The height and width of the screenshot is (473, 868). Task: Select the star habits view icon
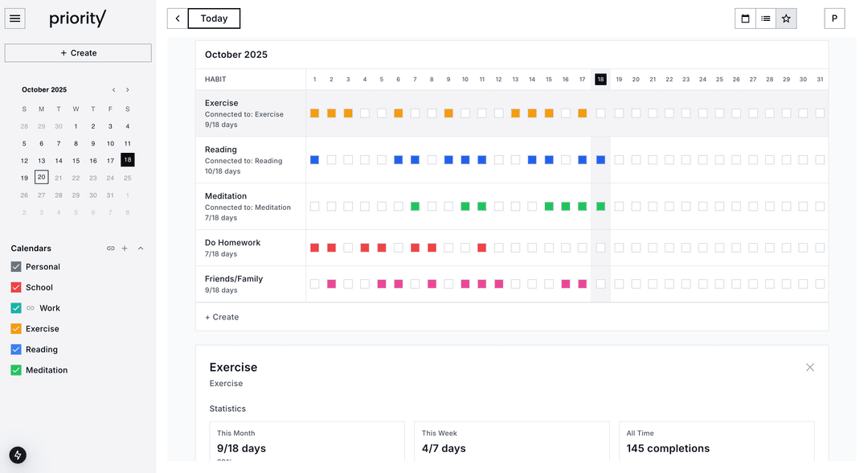click(x=786, y=19)
